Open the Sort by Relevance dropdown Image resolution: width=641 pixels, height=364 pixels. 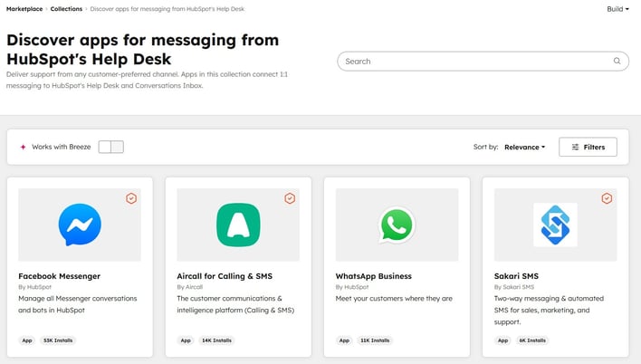(x=524, y=147)
